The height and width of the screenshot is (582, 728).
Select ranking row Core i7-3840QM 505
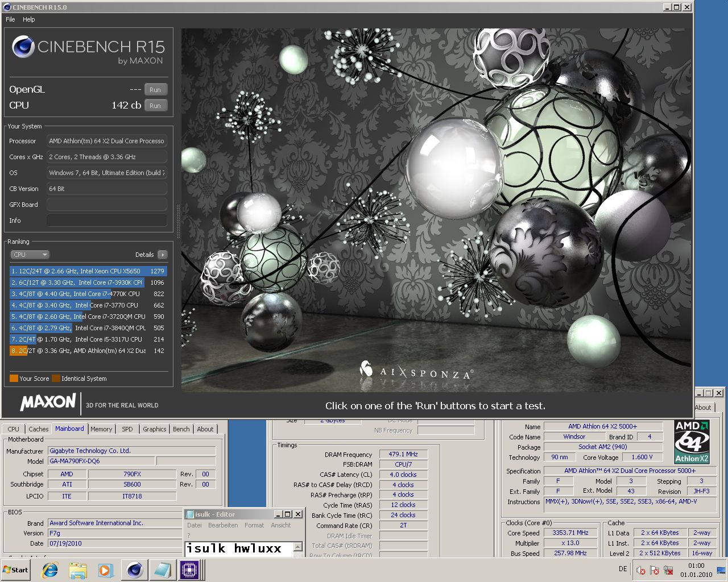pyautogui.click(x=88, y=328)
